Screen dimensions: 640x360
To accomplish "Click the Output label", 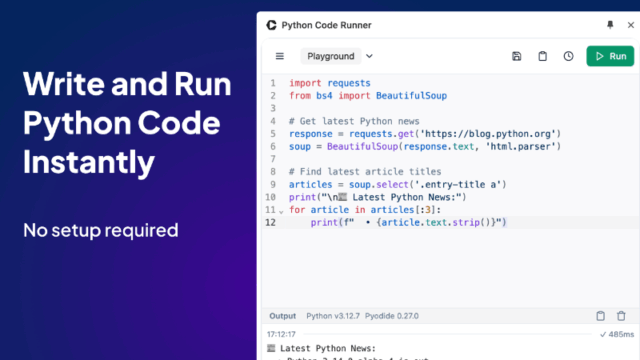I will 282,316.
